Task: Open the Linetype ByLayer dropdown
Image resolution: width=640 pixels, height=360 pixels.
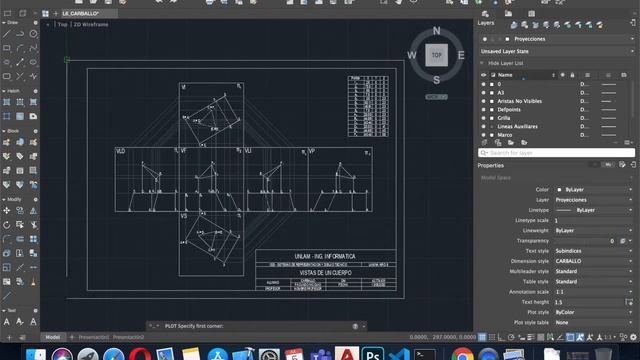Action: (x=594, y=210)
